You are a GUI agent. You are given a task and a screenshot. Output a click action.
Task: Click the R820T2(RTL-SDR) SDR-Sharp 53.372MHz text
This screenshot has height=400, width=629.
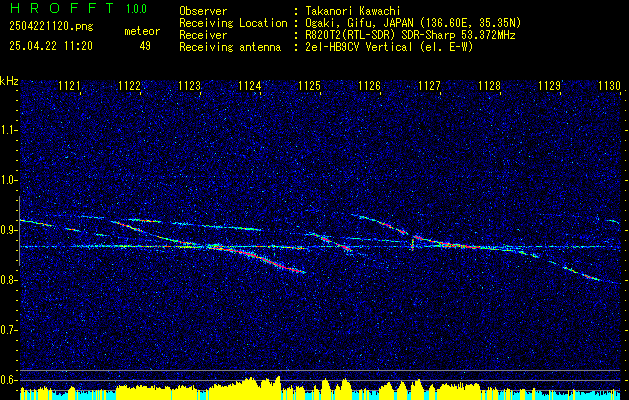tap(410, 35)
